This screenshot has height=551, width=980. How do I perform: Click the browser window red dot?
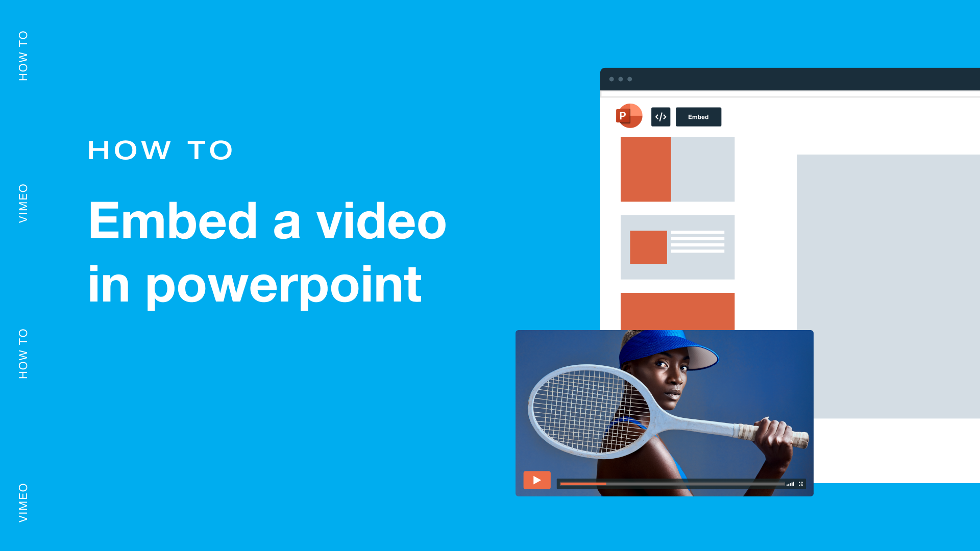(611, 80)
